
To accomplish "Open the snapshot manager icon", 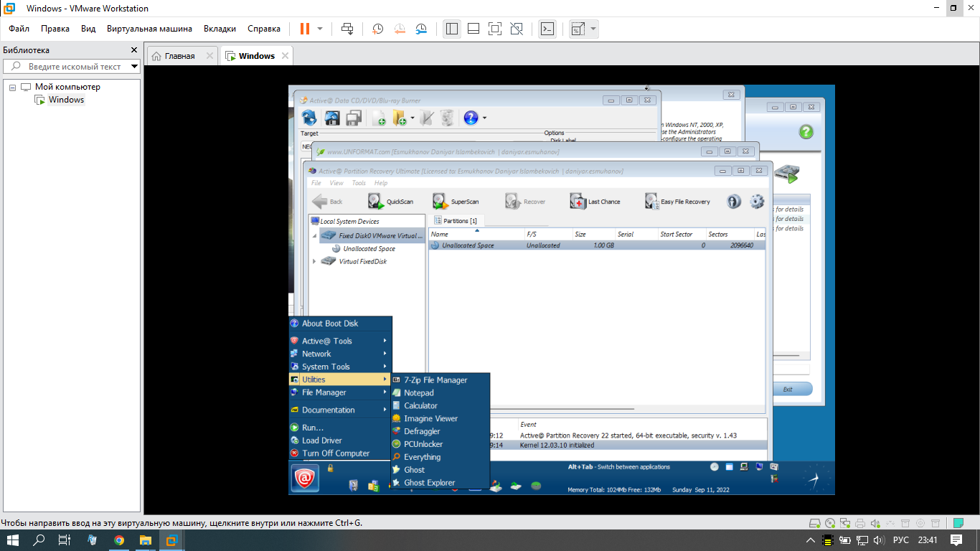I will point(422,29).
